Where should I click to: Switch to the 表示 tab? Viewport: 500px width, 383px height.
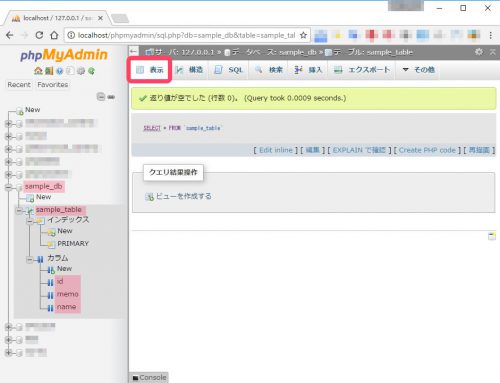[x=150, y=70]
